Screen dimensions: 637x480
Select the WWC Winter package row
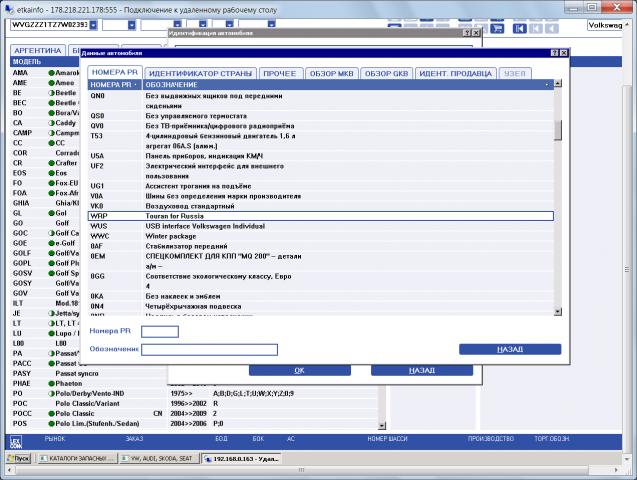point(321,236)
